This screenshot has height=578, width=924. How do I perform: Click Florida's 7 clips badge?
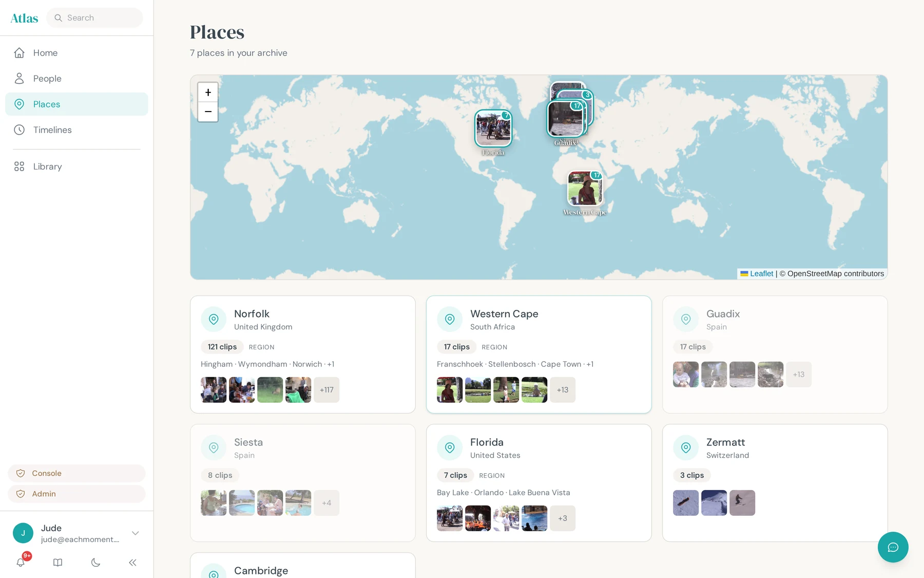coord(455,475)
